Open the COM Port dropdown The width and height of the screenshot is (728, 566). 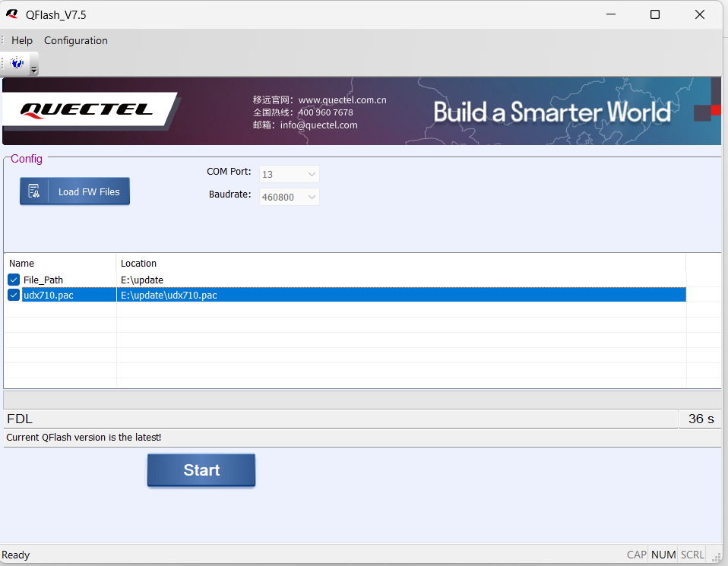(x=290, y=174)
